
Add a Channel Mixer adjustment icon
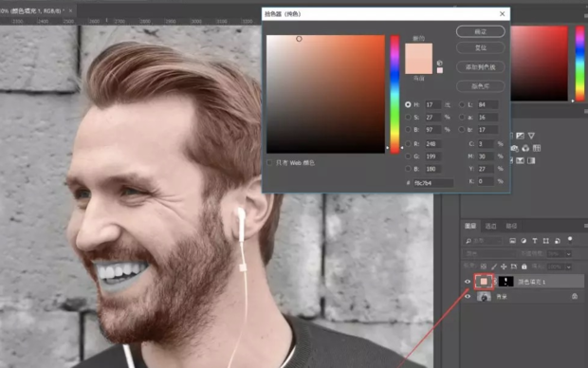525,149
